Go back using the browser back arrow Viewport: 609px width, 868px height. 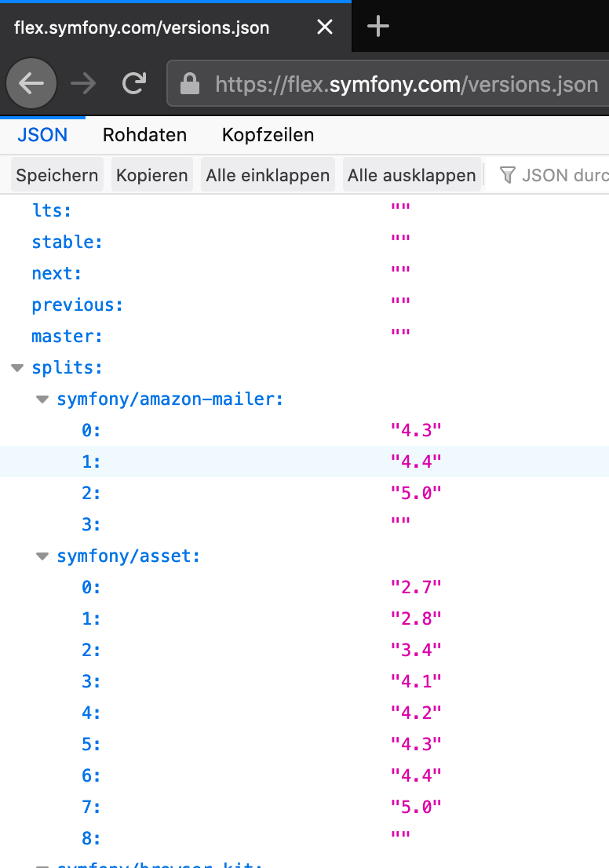pos(31,84)
